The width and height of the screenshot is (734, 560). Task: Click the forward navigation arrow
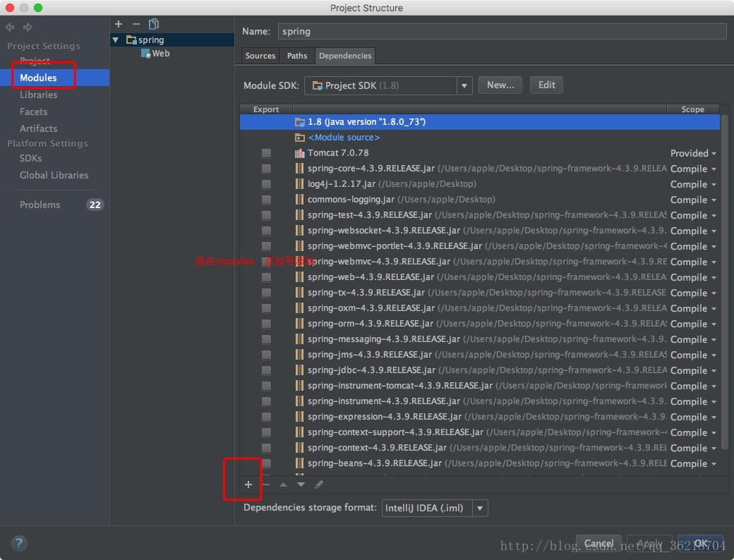pyautogui.click(x=28, y=27)
